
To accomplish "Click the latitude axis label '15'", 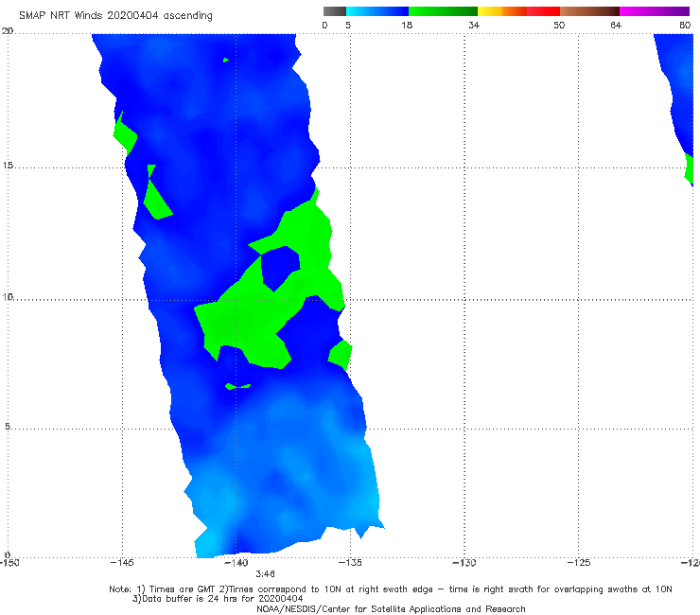I will [8, 166].
